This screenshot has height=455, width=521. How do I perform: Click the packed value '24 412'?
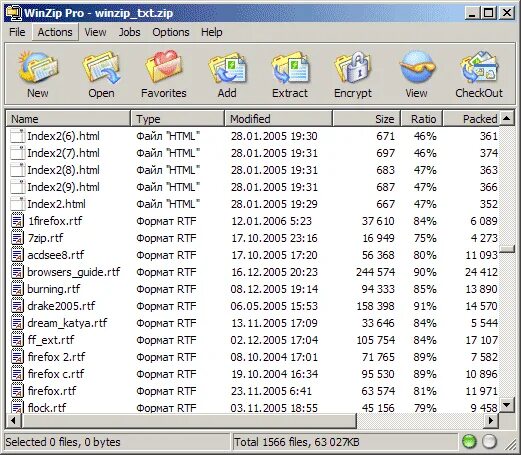point(481,272)
